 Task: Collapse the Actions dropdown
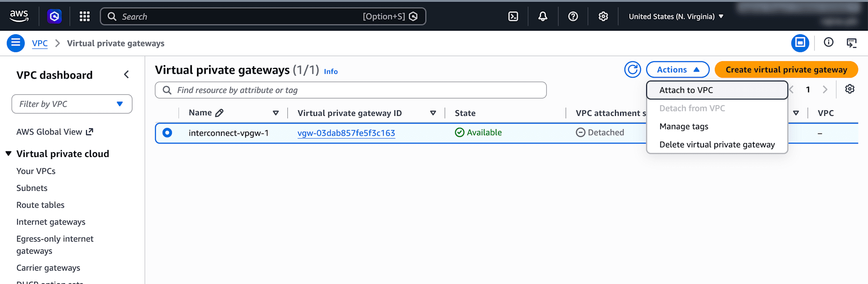pos(677,69)
